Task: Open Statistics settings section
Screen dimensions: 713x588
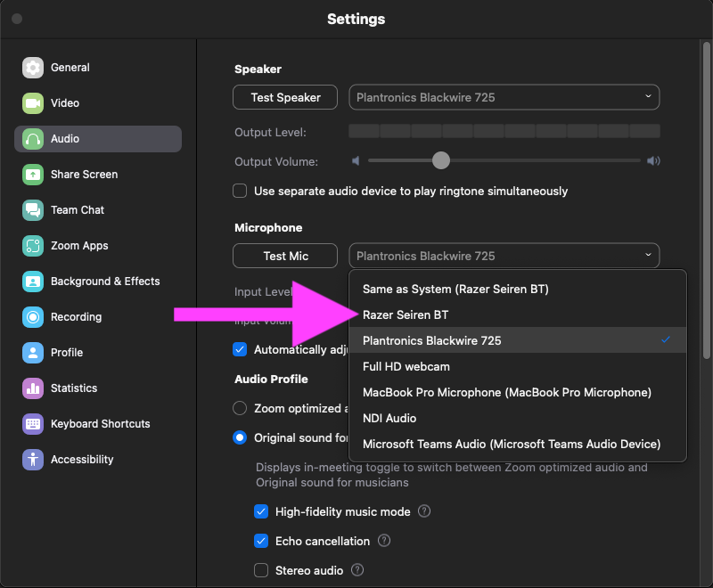Action: (x=98, y=388)
